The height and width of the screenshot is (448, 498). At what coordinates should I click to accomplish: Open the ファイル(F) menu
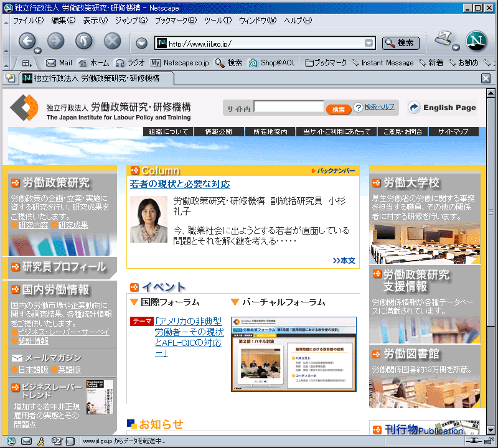(28, 21)
